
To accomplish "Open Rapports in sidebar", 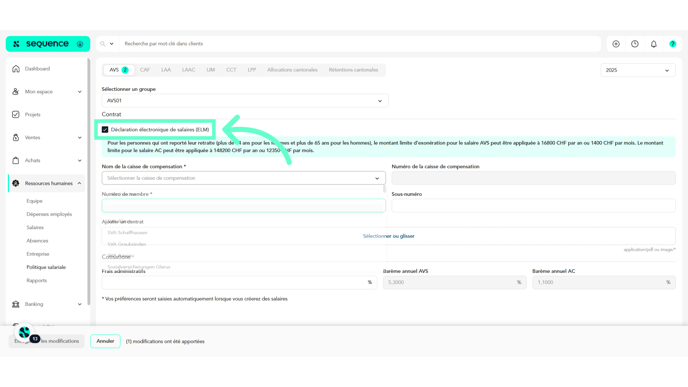I will pyautogui.click(x=36, y=280).
